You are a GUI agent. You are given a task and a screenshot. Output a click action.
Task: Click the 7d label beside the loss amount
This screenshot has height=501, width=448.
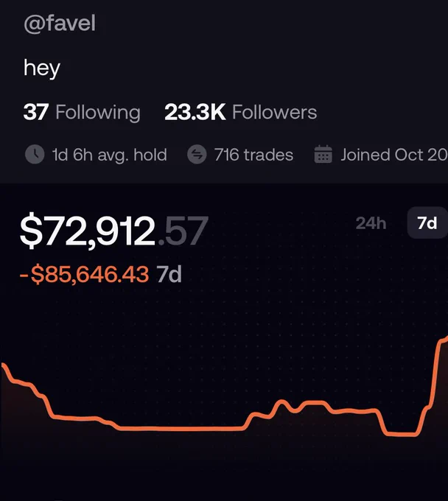point(169,274)
